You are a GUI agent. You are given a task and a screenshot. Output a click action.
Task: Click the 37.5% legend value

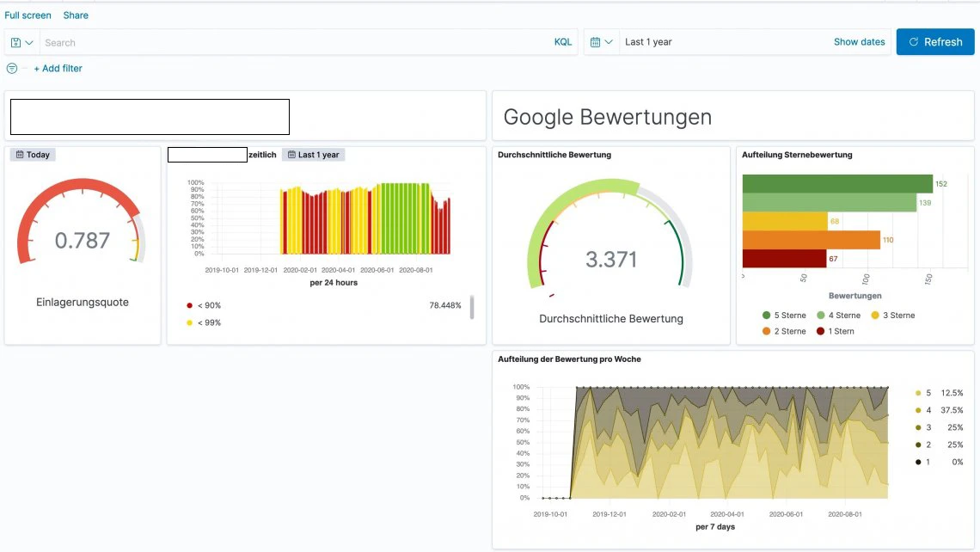point(952,410)
